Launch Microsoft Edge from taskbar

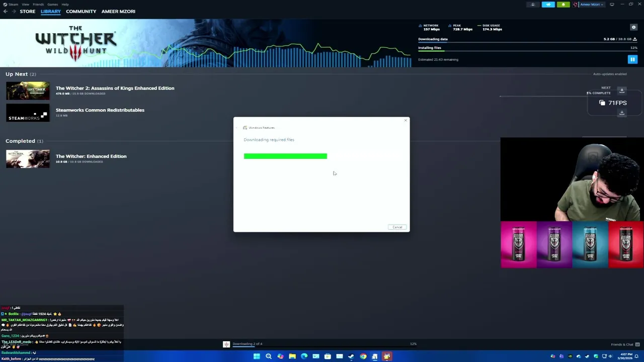tap(304, 356)
